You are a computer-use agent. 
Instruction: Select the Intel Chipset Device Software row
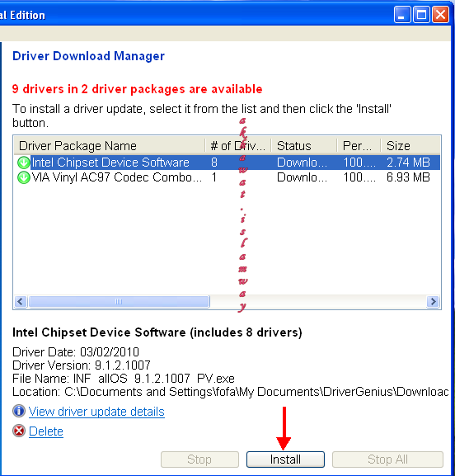tap(227, 163)
